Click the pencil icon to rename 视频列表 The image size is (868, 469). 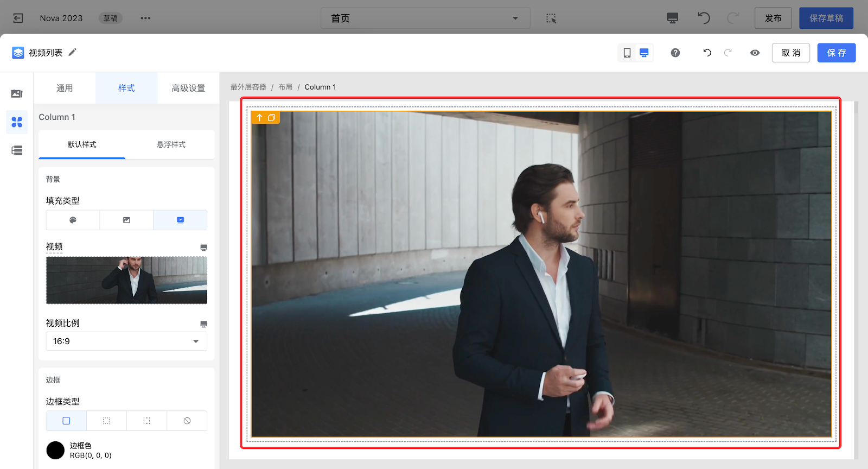click(72, 52)
